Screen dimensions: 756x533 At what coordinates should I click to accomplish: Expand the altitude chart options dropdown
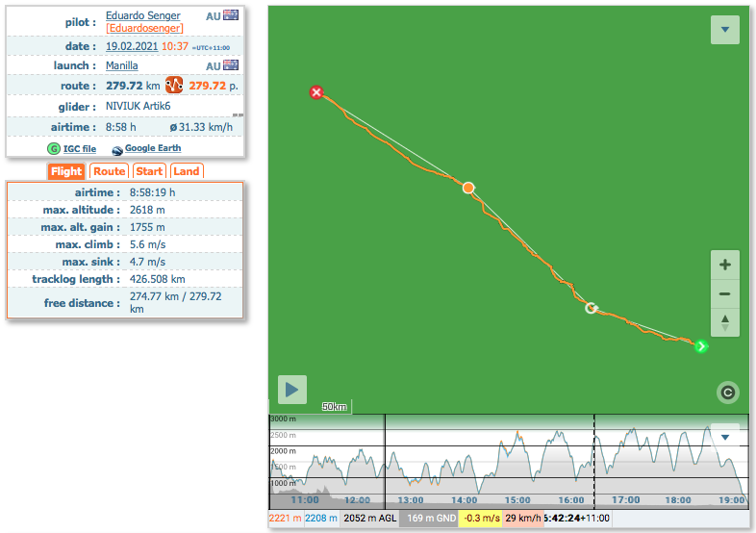coord(725,437)
